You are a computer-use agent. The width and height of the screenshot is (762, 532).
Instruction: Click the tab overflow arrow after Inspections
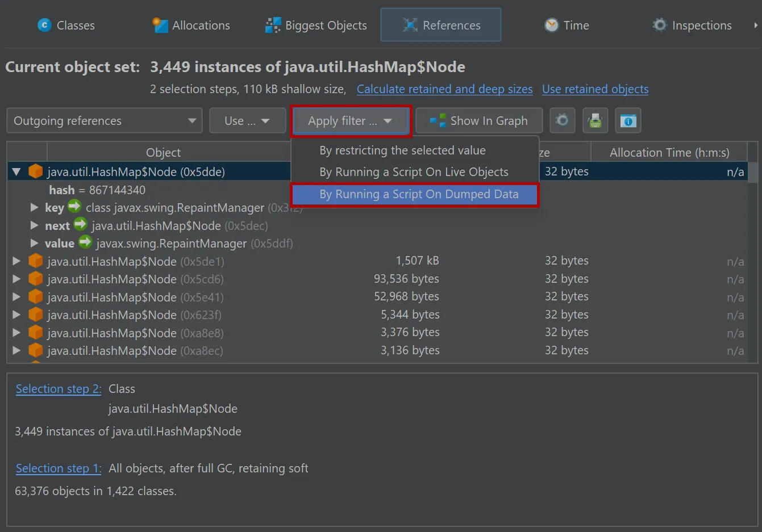click(x=755, y=25)
